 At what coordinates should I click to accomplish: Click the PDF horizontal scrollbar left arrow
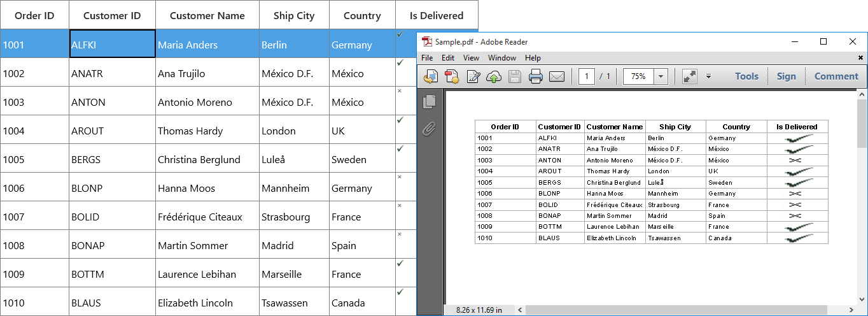(x=519, y=310)
